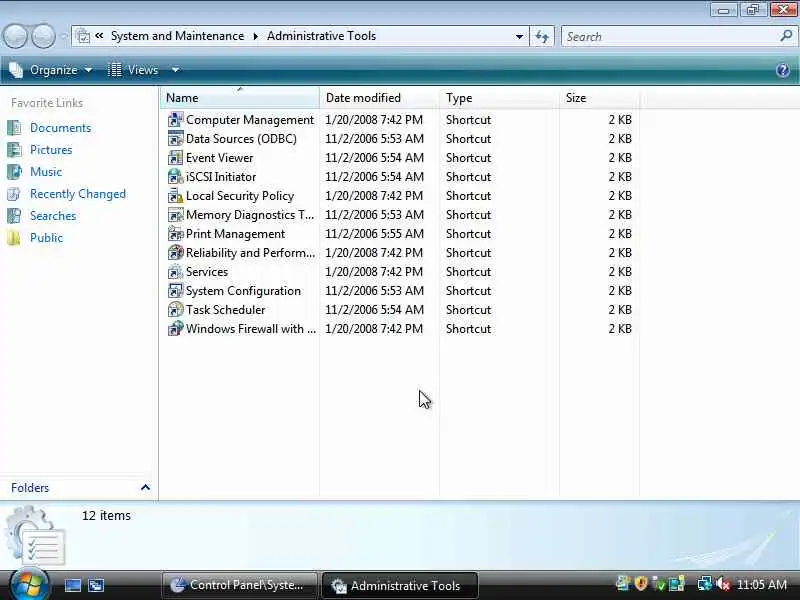Image resolution: width=800 pixels, height=600 pixels.
Task: Click the double chevron before System and Maintenance
Action: pos(99,36)
